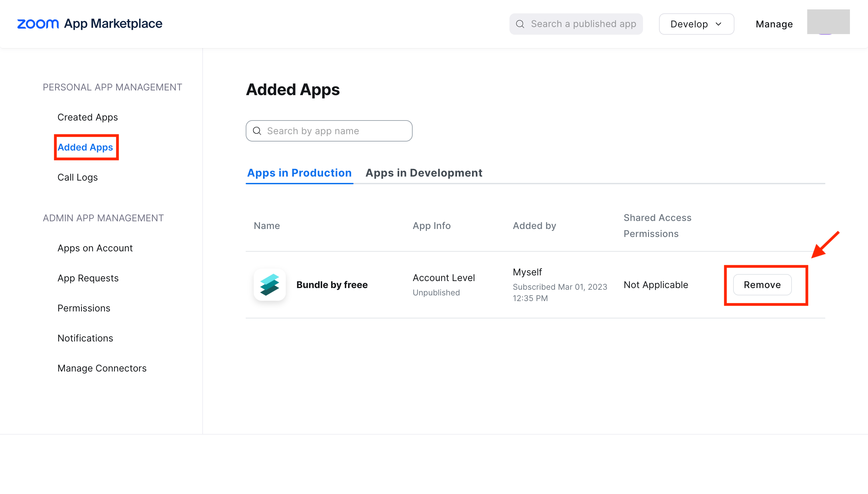This screenshot has height=494, width=868.
Task: Open the Manage link in header
Action: click(x=774, y=24)
